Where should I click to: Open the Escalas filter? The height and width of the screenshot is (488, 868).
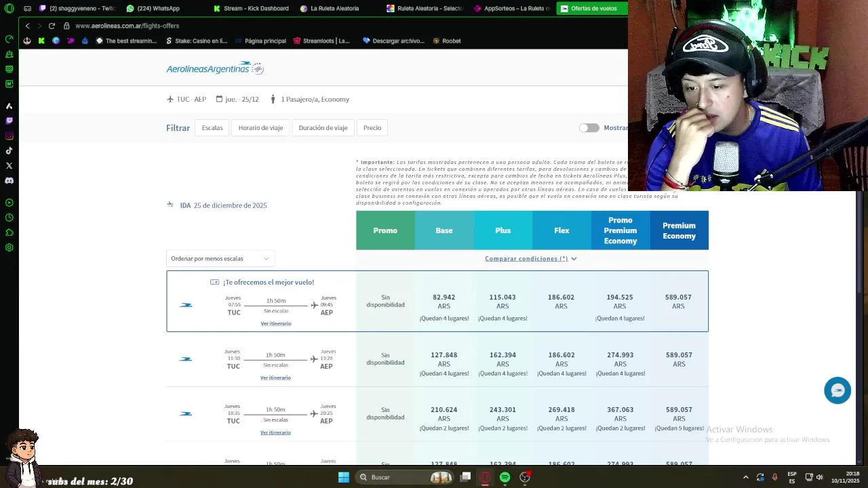(x=212, y=127)
